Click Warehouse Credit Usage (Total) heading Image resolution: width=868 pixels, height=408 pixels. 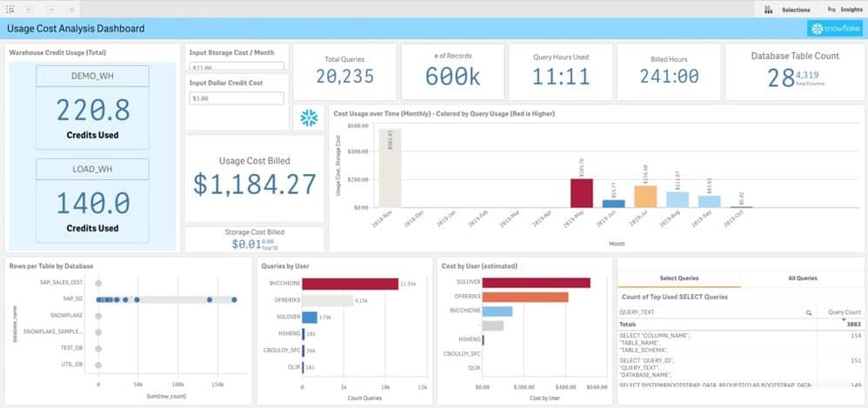click(x=57, y=52)
